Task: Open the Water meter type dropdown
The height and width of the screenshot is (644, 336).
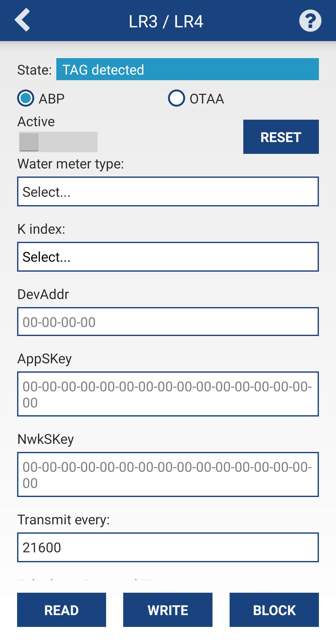Action: [x=168, y=191]
